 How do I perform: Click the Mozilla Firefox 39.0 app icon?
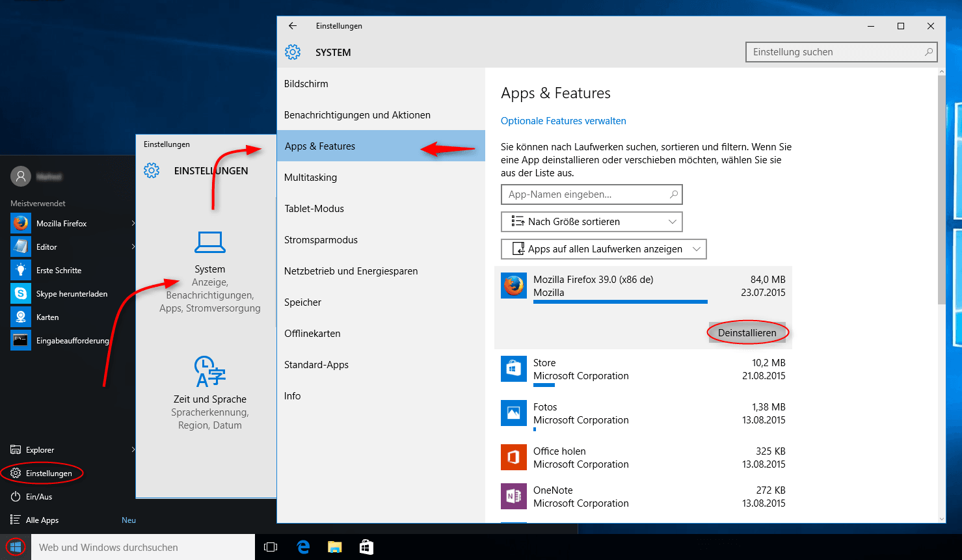[x=514, y=286]
